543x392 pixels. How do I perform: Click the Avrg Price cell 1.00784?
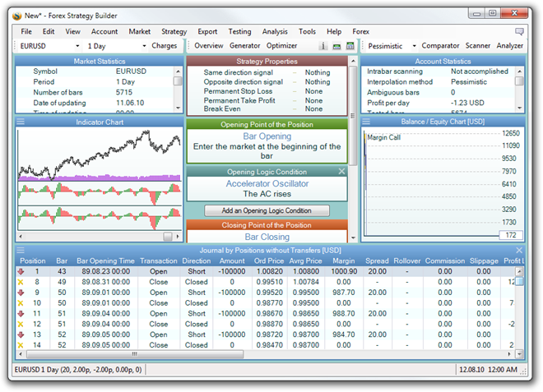(x=305, y=282)
